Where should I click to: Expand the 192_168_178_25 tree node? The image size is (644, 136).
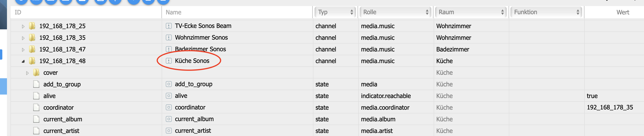pos(23,26)
